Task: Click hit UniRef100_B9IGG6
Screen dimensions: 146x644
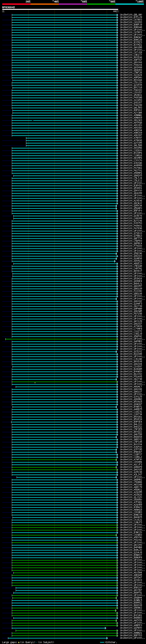Action: [131, 80]
